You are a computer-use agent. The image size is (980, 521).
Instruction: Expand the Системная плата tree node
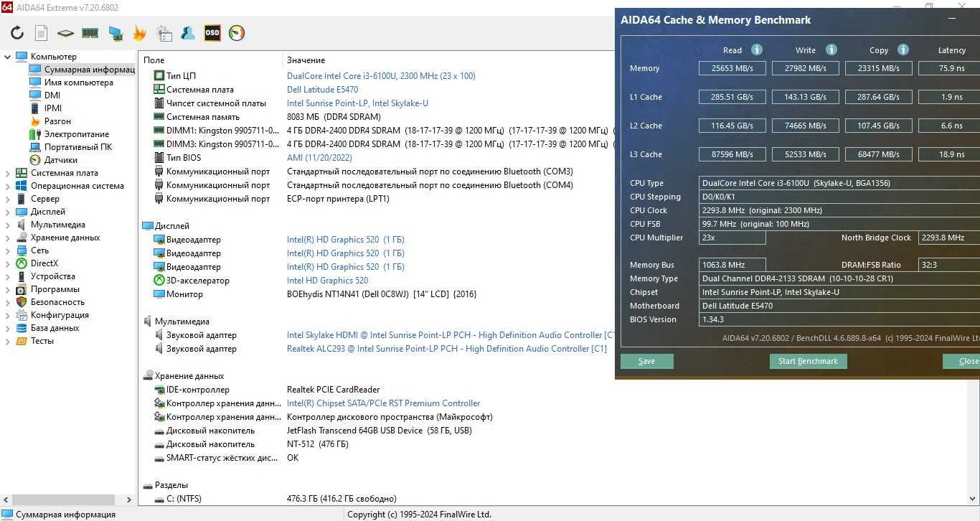tap(7, 173)
